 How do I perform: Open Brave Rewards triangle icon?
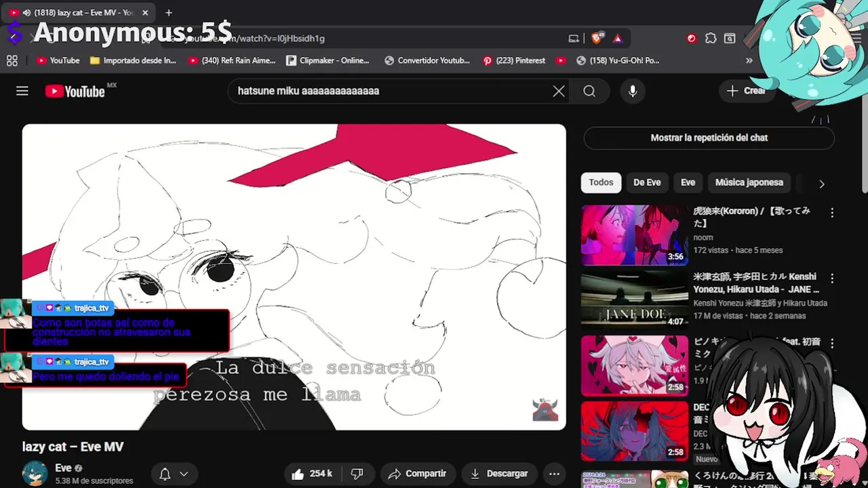[x=618, y=39]
